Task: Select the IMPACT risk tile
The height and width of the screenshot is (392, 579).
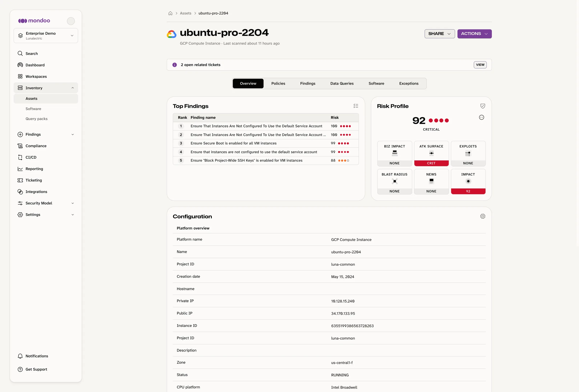Action: tap(468, 182)
